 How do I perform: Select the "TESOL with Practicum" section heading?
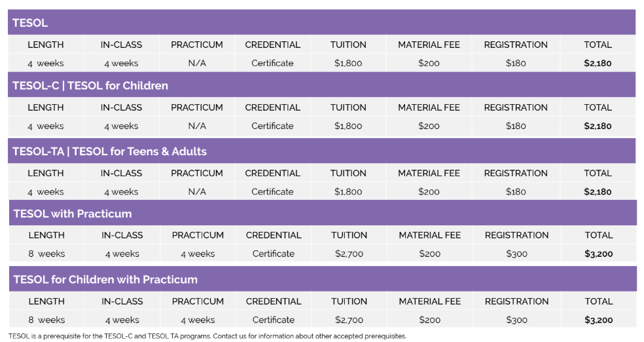coord(73,214)
